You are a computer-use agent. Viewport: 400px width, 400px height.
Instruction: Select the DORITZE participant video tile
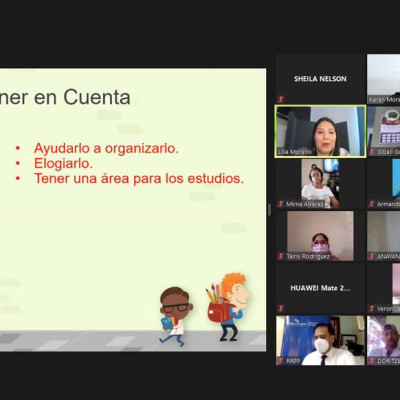[x=384, y=341]
